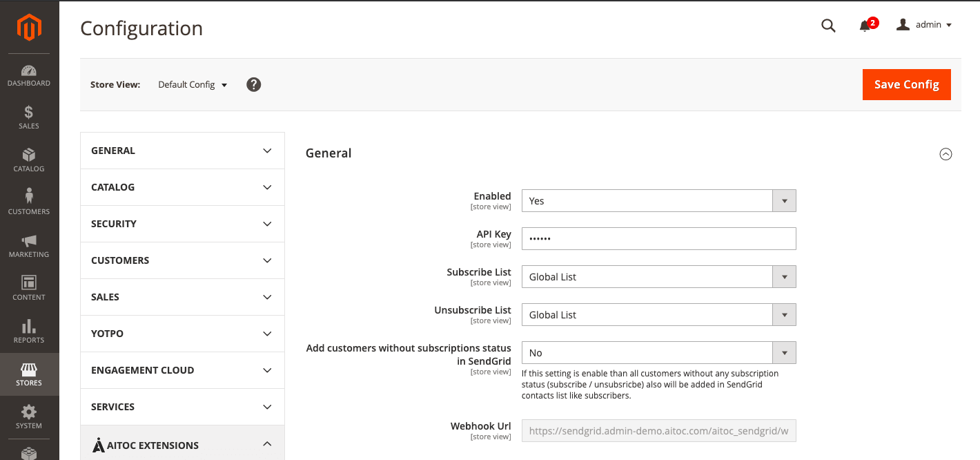
Task: Open the Dashboard sidebar section
Action: (x=29, y=75)
